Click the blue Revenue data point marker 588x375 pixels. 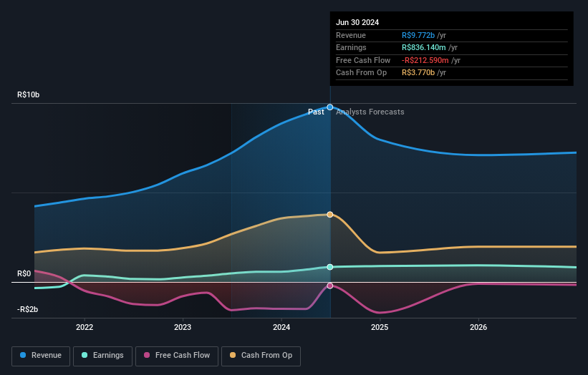coord(330,107)
